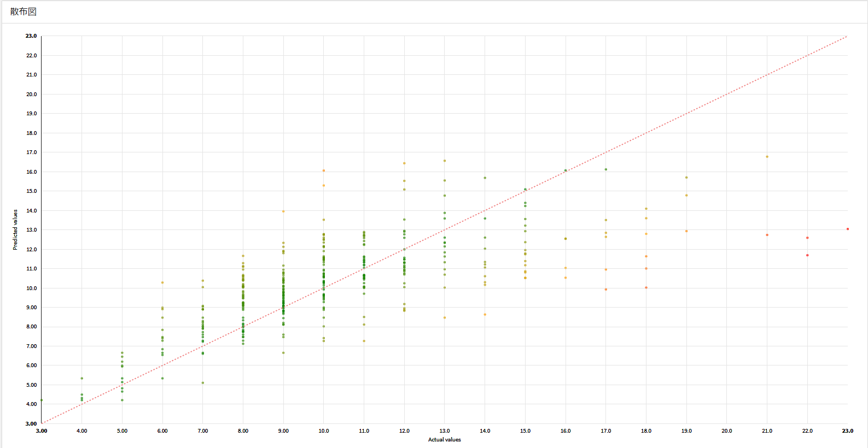This screenshot has height=448, width=868.
Task: Click the red data point at actual 23.0
Action: 848,229
